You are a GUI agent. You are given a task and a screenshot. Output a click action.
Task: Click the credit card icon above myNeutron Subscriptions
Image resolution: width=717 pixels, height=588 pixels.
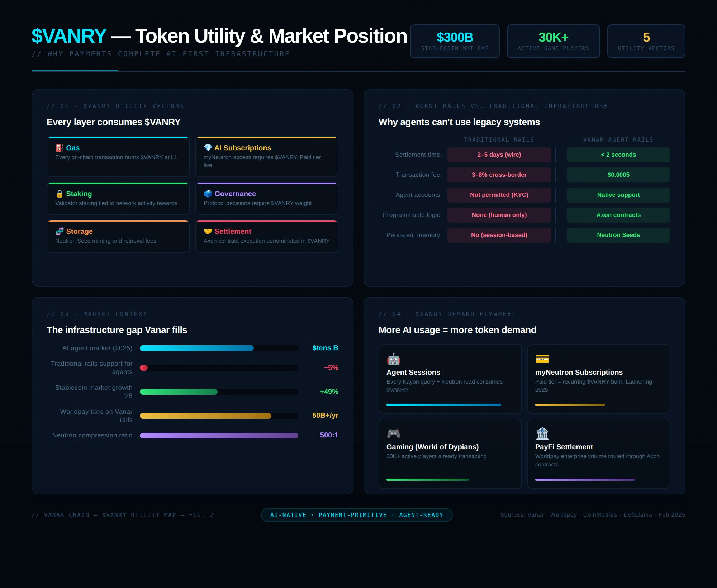tap(542, 359)
